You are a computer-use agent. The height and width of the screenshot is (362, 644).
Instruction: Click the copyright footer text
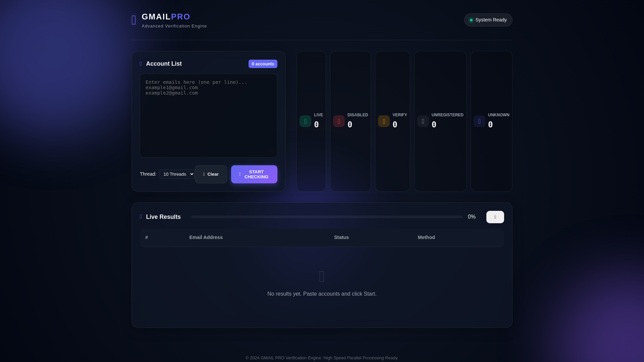tap(322, 358)
